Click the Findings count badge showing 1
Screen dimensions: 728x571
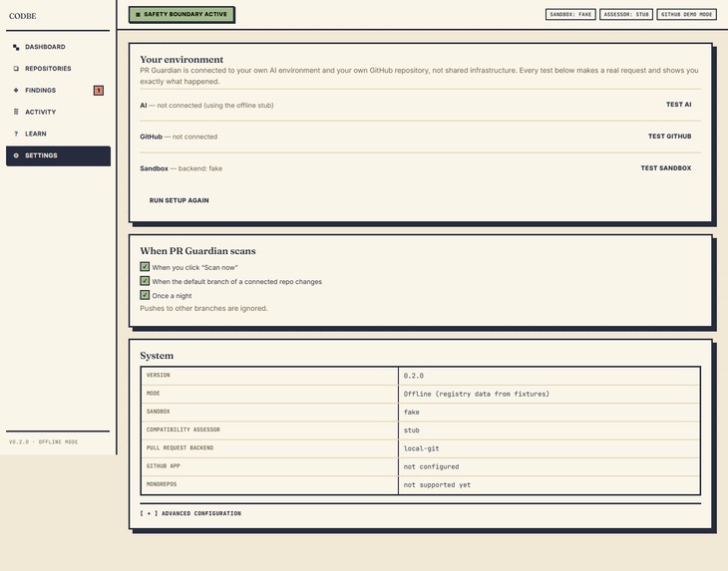99,91
